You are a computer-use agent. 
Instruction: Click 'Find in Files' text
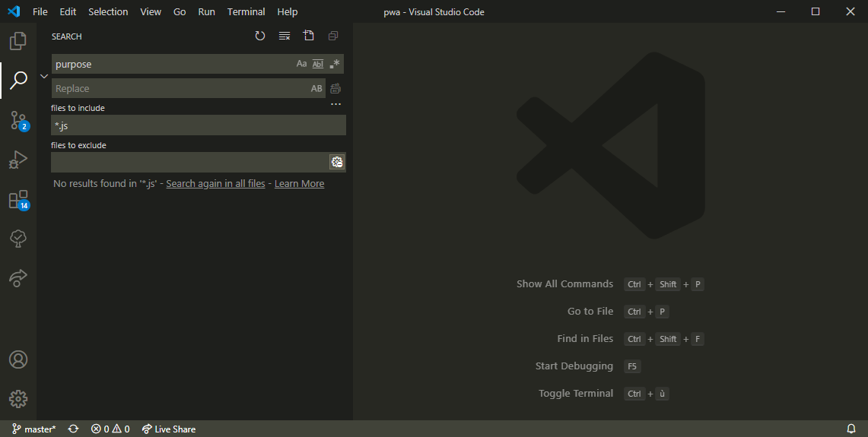(585, 338)
